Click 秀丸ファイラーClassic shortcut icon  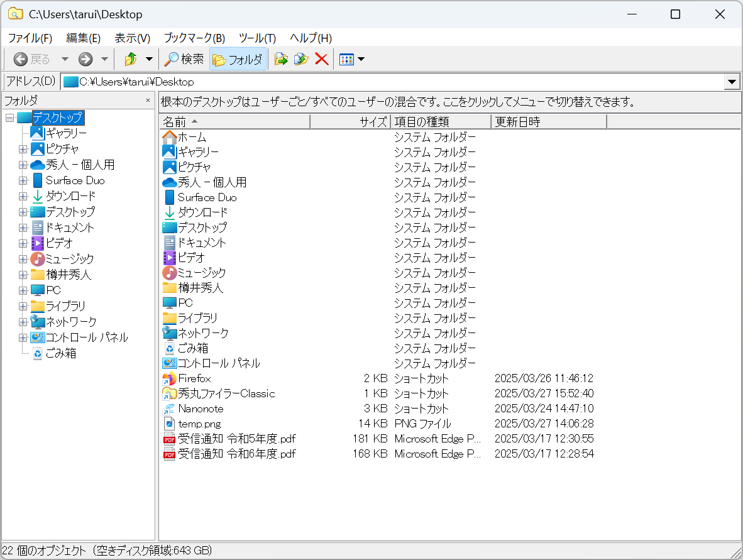(x=169, y=393)
